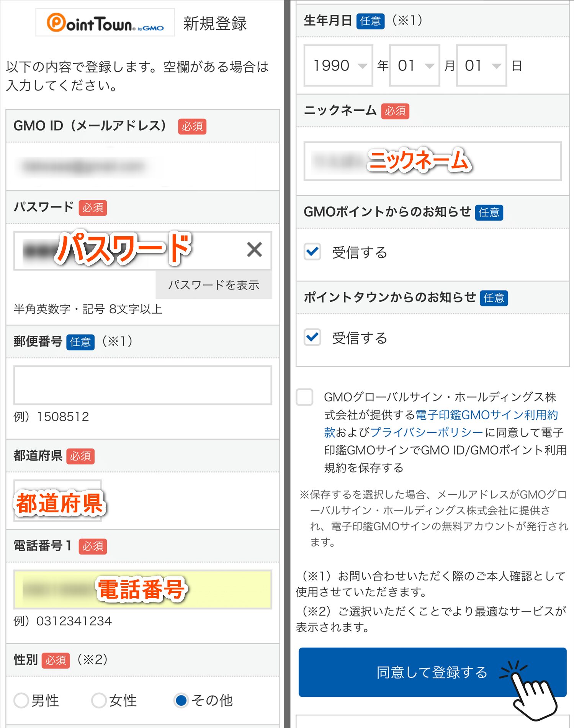Open the プライバシーポリシー link
Image resolution: width=574 pixels, height=728 pixels.
tap(427, 432)
